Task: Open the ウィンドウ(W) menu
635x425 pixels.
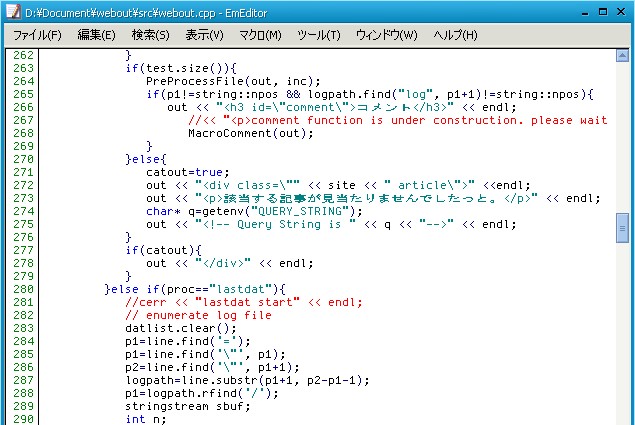Action: [x=386, y=35]
